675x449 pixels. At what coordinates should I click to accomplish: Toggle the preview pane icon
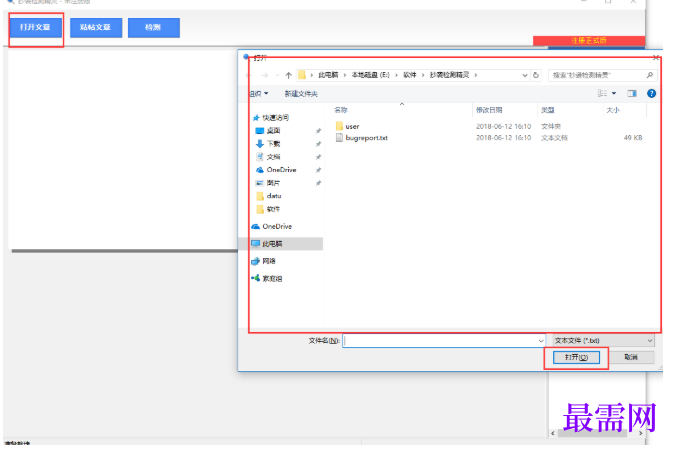click(x=632, y=93)
